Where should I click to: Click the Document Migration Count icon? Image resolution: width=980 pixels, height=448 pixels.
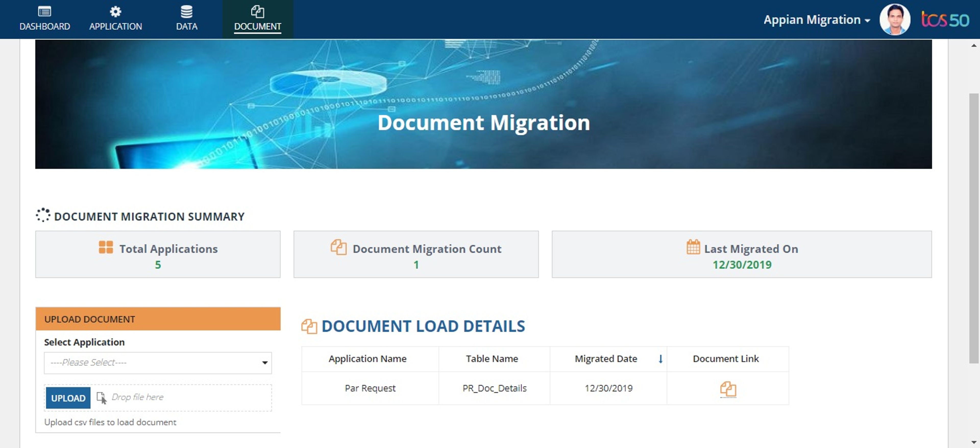click(x=338, y=247)
